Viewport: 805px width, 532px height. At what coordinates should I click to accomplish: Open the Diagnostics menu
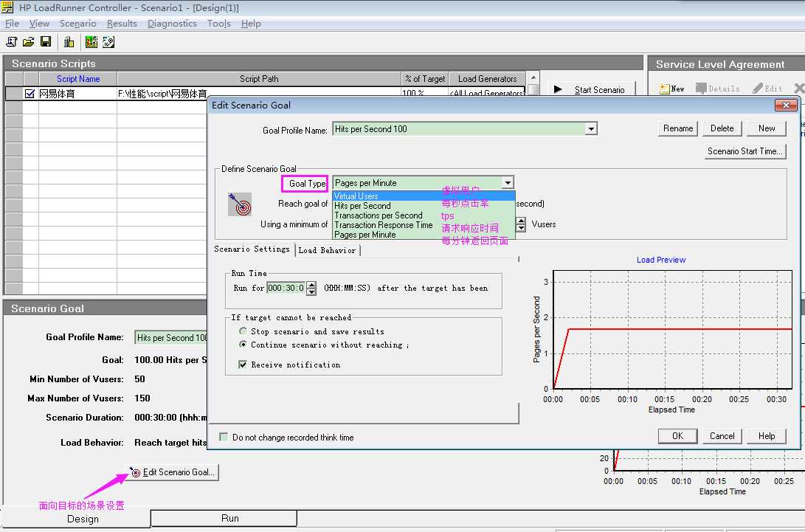pos(172,24)
